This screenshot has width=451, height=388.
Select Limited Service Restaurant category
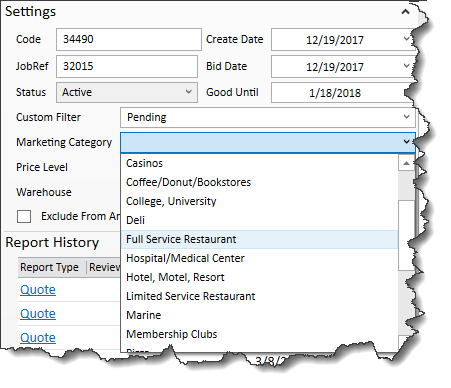pos(259,296)
